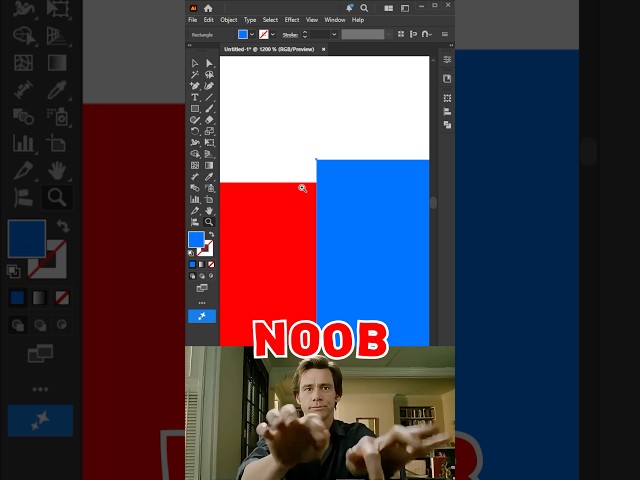Set paint type to None (red slash)
640x480 pixels.
click(x=211, y=264)
